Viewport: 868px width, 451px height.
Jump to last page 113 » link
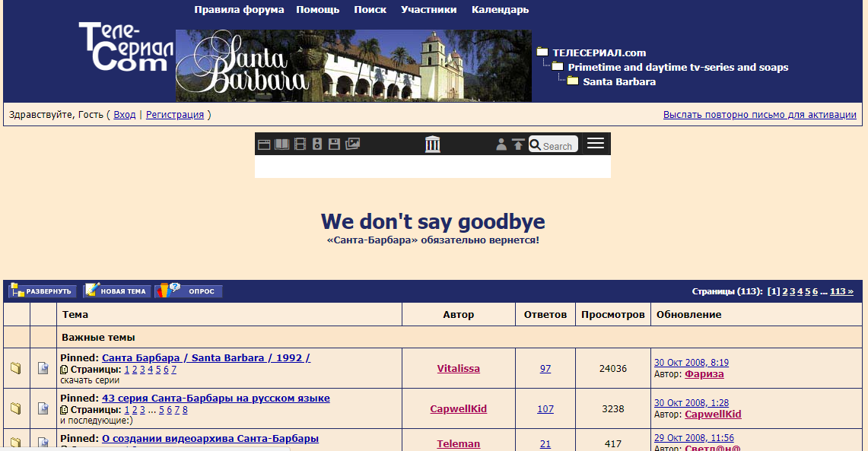click(841, 291)
